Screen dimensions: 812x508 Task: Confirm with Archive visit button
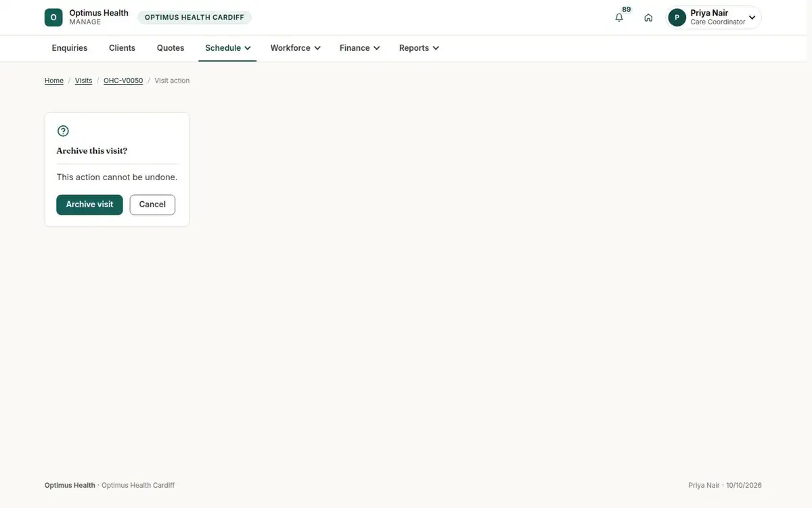89,205
